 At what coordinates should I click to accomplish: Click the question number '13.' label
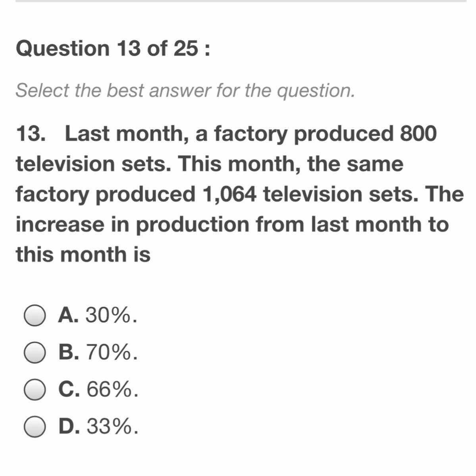click(31, 134)
